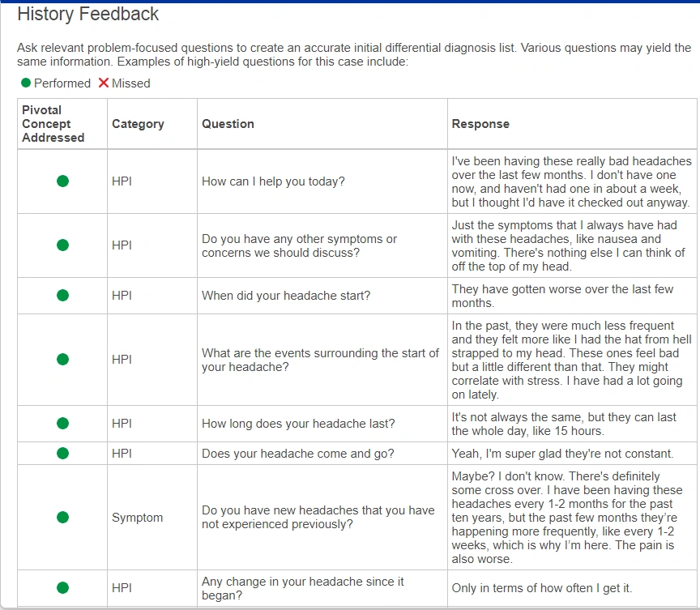Click green dot for 'When did your headache start?'

click(63, 296)
